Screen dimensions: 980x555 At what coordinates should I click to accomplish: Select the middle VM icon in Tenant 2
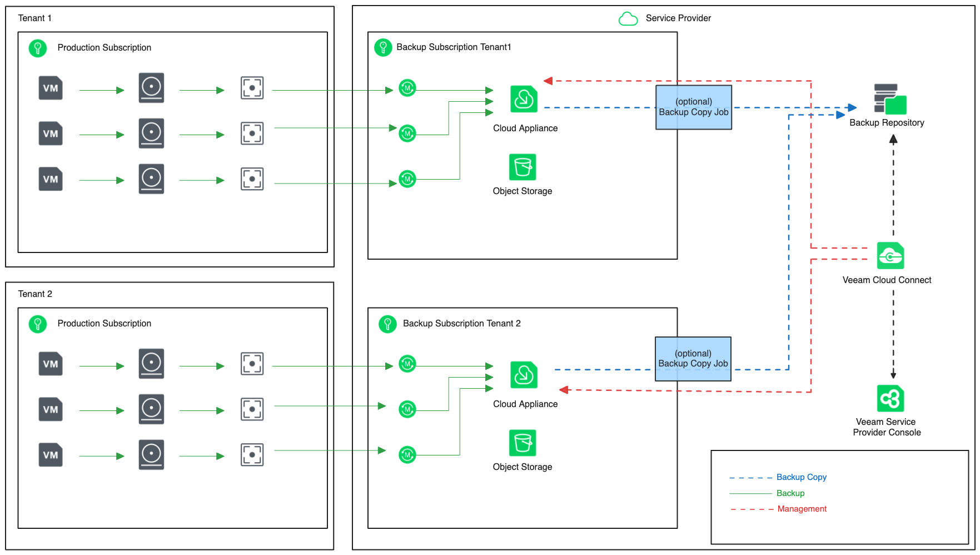tap(51, 410)
